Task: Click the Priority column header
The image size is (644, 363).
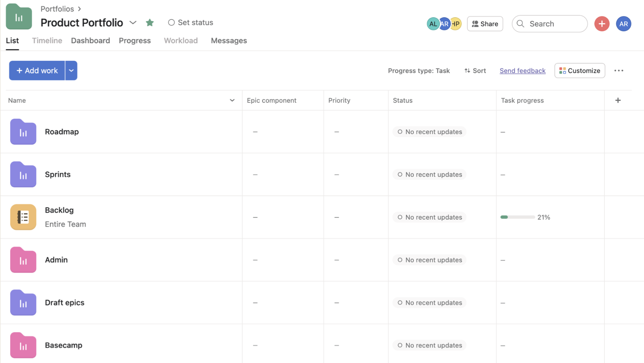Action: 339,100
